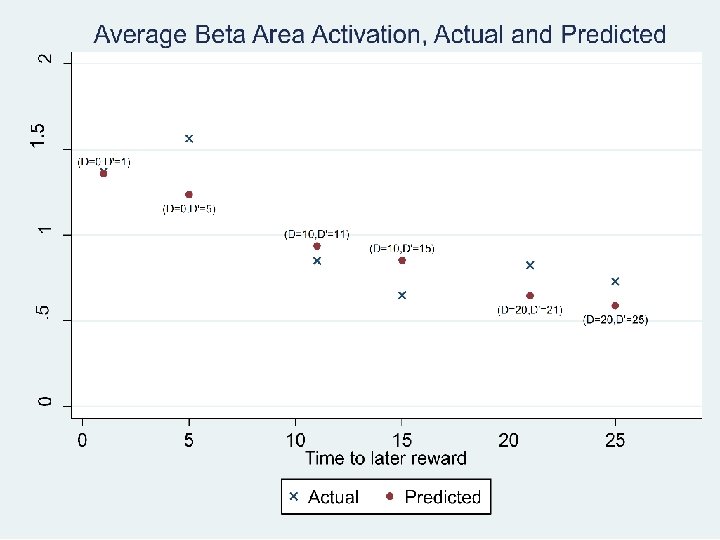
Task: Select the Actual cross at time 25
Action: [615, 281]
